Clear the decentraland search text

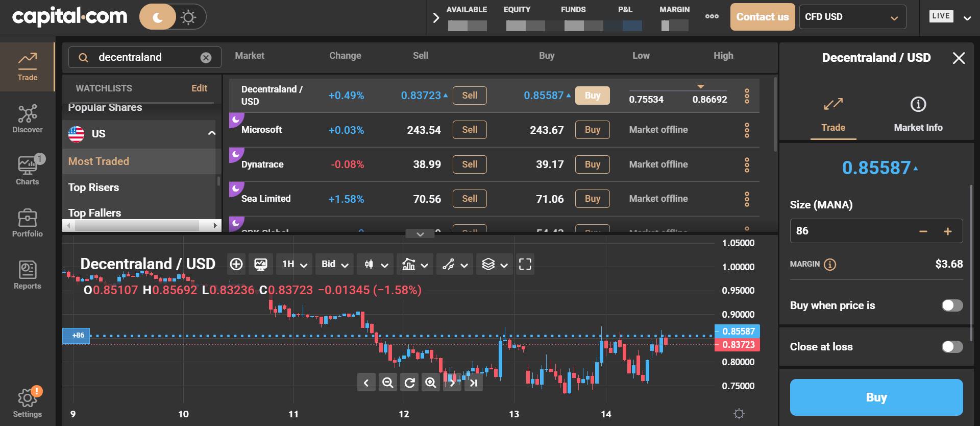tap(206, 58)
